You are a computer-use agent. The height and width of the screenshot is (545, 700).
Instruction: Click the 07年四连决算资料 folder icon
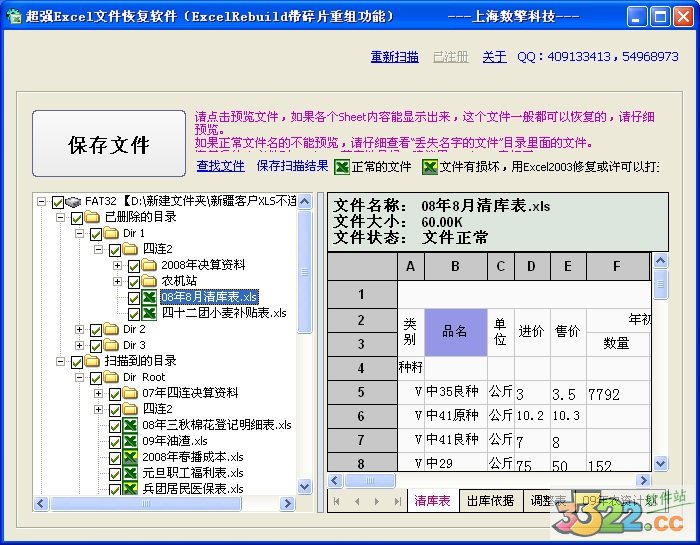pos(130,393)
